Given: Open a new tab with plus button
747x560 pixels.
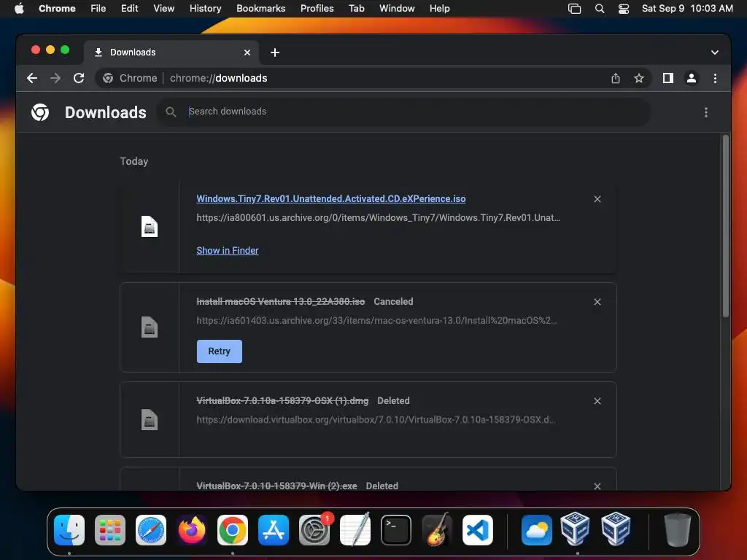Looking at the screenshot, I should [x=275, y=52].
